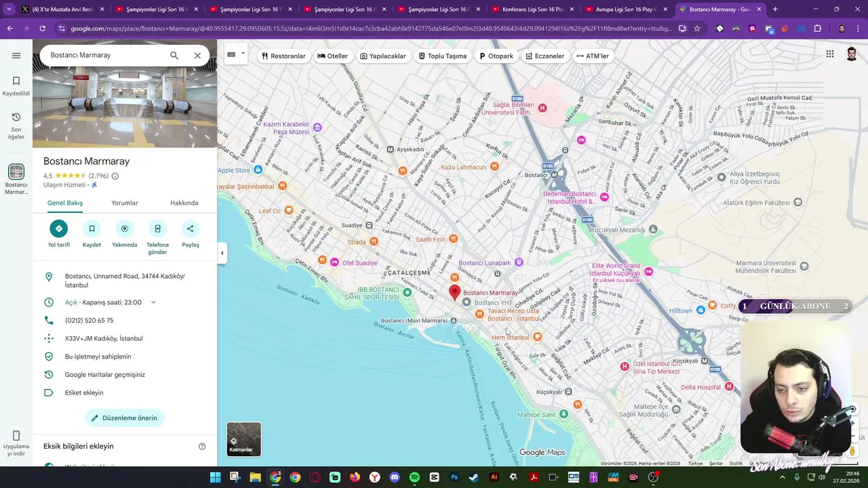Viewport: 868px width, 488px height.
Task: Click the search magnifier icon
Action: (174, 56)
